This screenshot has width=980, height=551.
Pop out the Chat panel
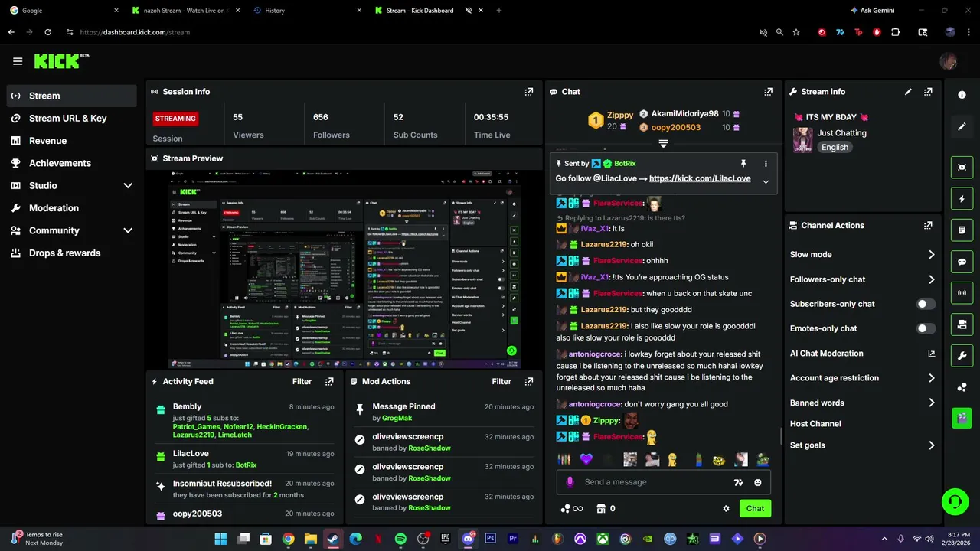coord(769,92)
